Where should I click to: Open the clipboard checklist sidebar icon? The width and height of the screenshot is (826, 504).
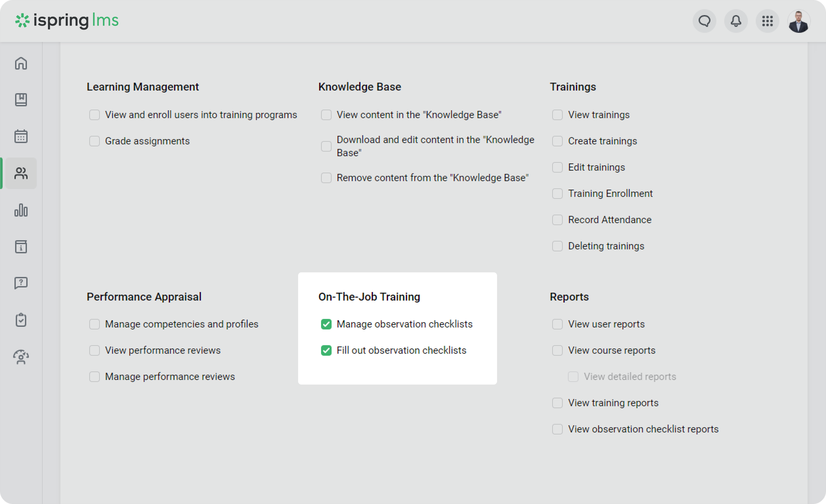(x=21, y=320)
